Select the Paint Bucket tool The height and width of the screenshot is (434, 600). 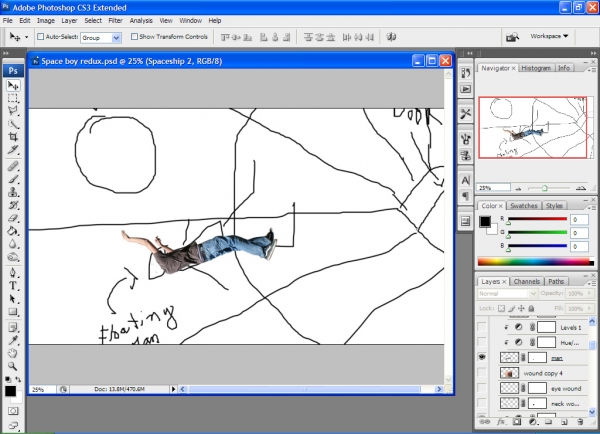coord(13,231)
